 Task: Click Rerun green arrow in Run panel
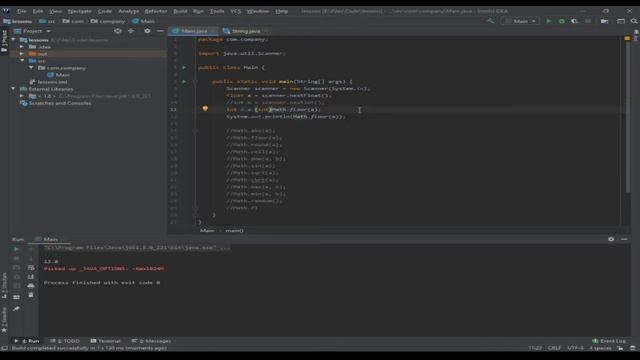coord(16,249)
